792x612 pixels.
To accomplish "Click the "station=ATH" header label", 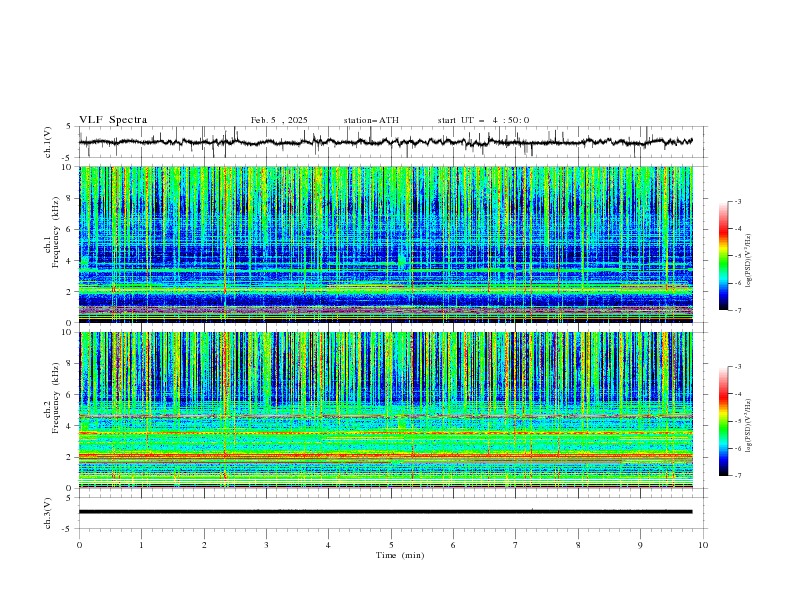I will tap(371, 120).
